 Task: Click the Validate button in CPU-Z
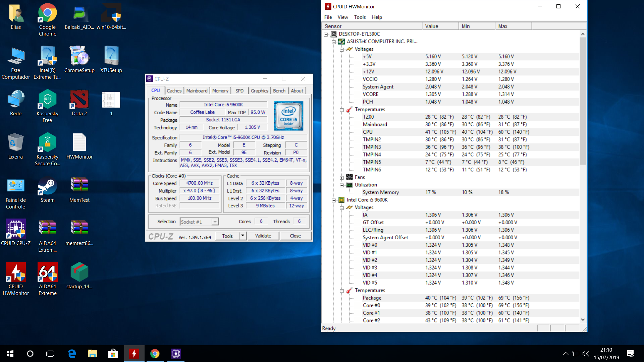[x=263, y=236]
